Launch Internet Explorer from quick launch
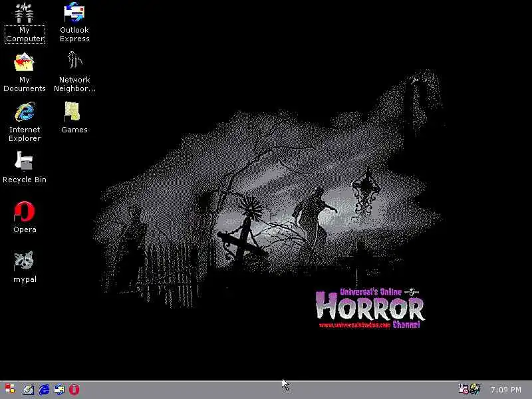532x399 pixels. (44, 390)
